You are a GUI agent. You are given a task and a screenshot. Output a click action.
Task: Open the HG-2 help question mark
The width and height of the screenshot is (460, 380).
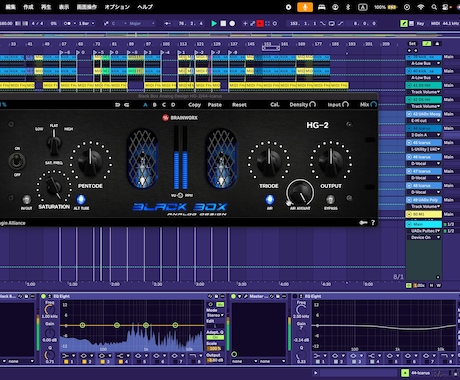tap(373, 222)
